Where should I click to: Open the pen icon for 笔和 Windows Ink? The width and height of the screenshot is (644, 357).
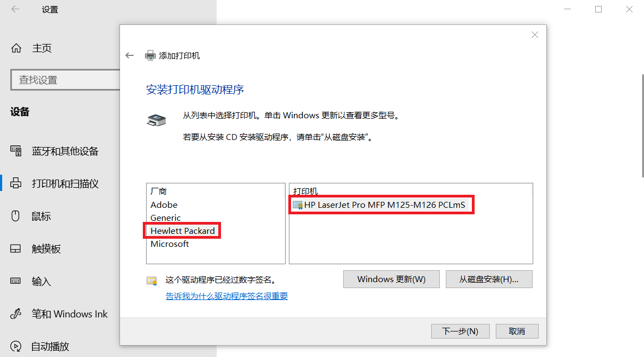(x=16, y=314)
